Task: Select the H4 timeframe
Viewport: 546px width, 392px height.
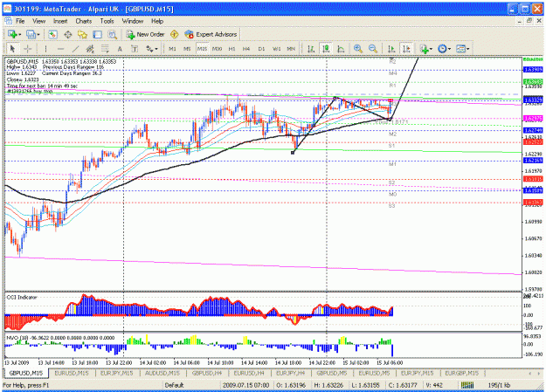Action: (x=246, y=49)
